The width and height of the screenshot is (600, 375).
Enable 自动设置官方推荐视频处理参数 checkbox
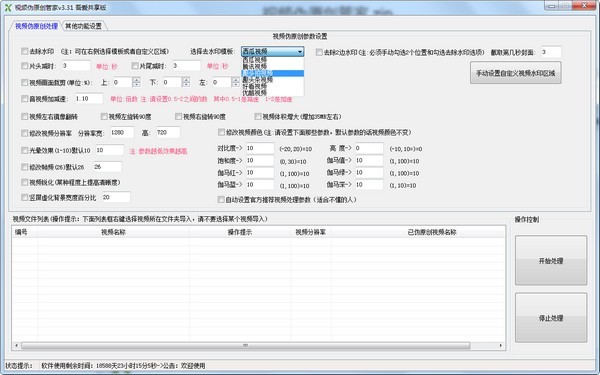pos(221,199)
